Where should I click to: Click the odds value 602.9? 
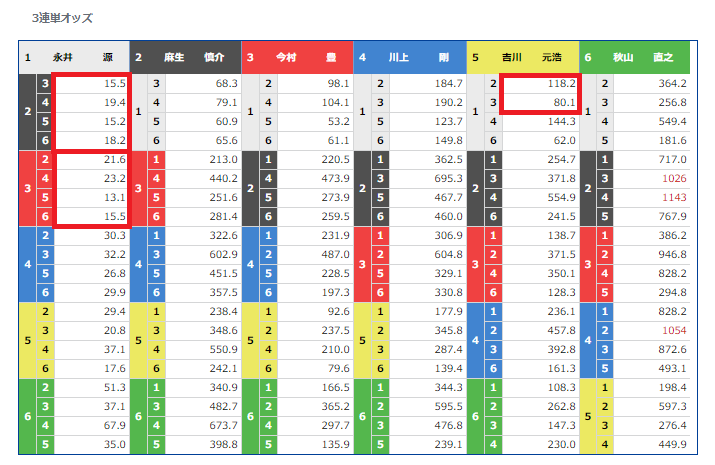click(x=223, y=254)
